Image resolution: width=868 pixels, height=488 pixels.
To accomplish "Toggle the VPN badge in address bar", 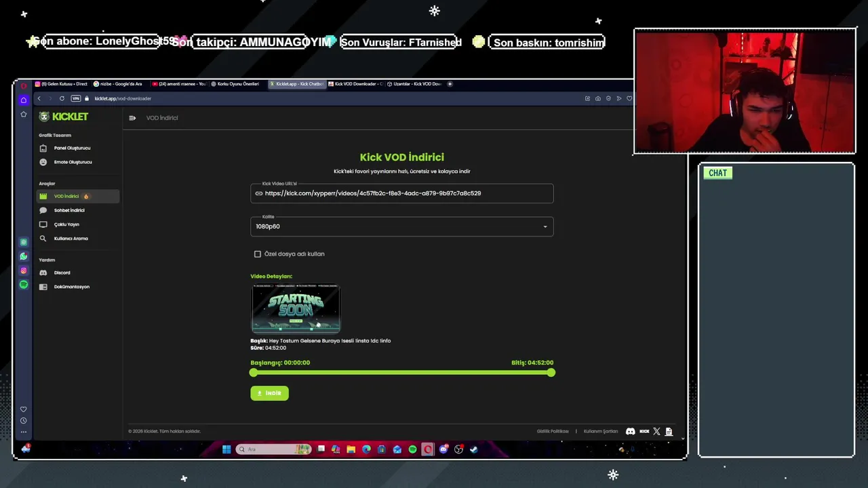I will [x=76, y=98].
